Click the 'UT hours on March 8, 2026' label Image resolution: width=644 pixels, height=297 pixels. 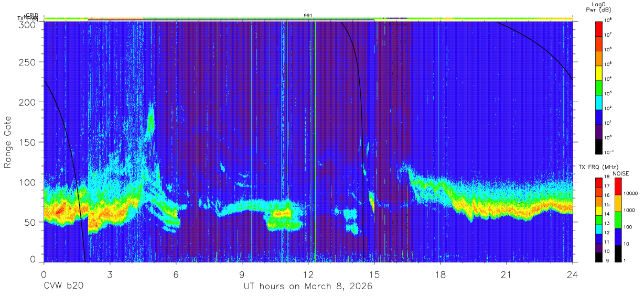coord(307,287)
